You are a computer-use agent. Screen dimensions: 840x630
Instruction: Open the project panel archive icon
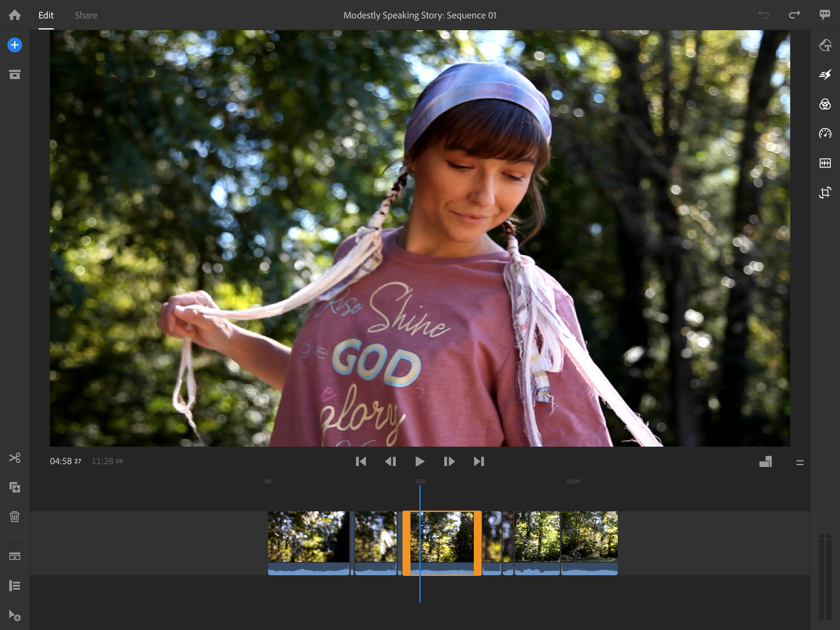[15, 75]
